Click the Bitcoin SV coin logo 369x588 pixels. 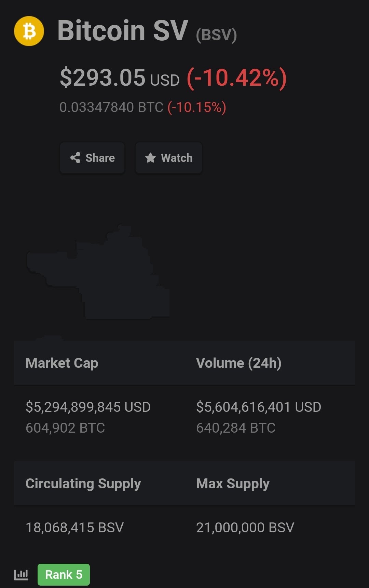[29, 31]
